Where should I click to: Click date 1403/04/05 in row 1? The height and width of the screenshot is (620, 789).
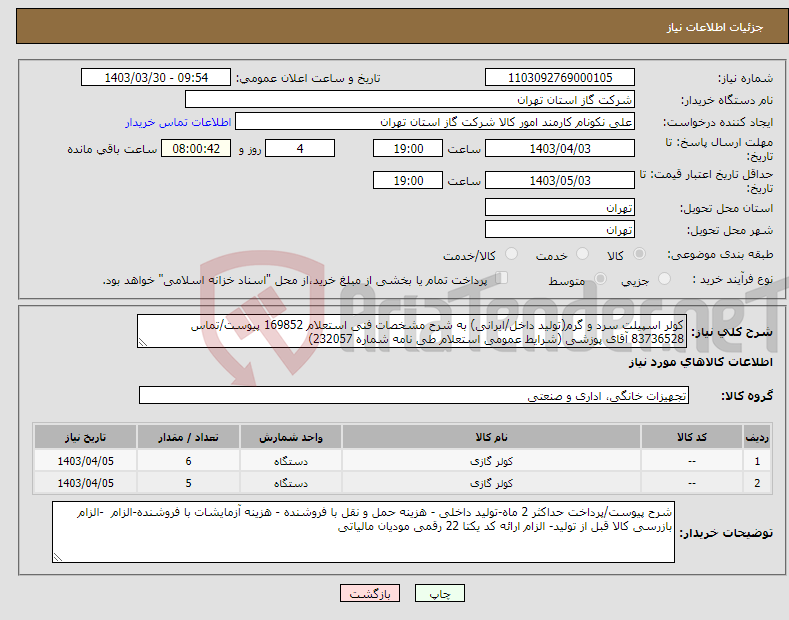[86, 461]
